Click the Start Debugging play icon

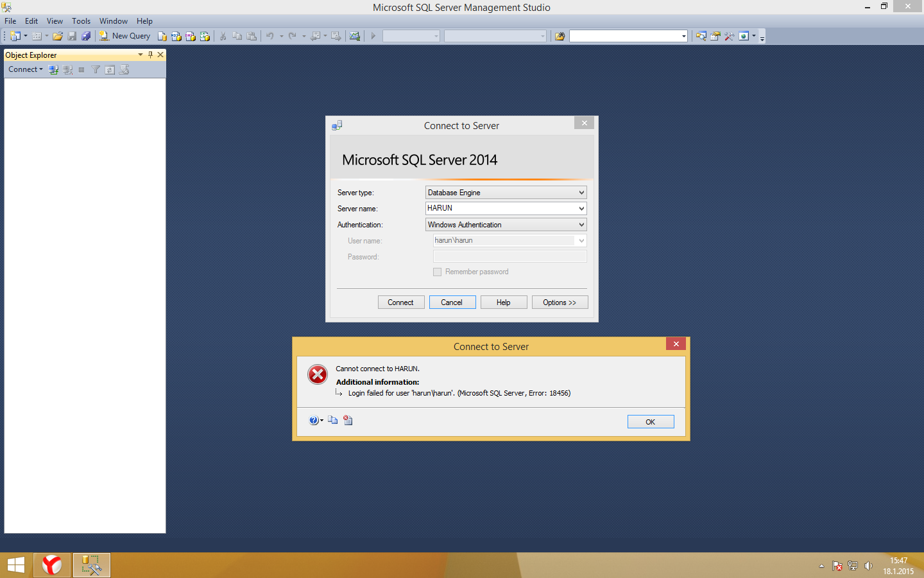tap(373, 36)
